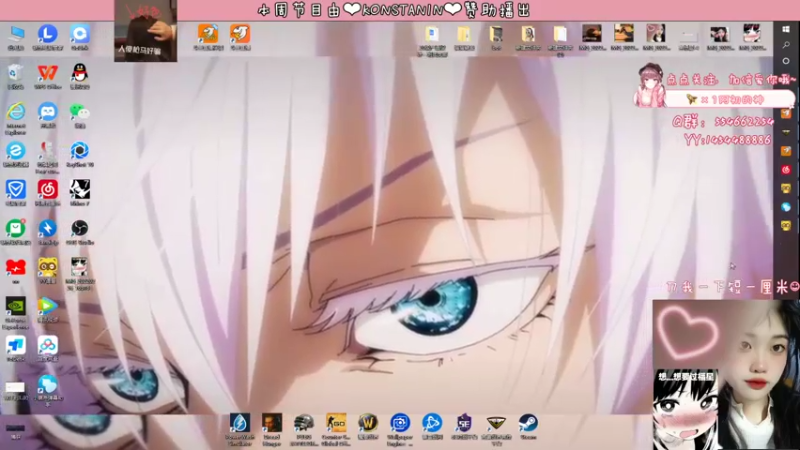The height and width of the screenshot is (450, 800).
Task: Open the blue gourd-shaped app shortcut
Action: coord(47,384)
